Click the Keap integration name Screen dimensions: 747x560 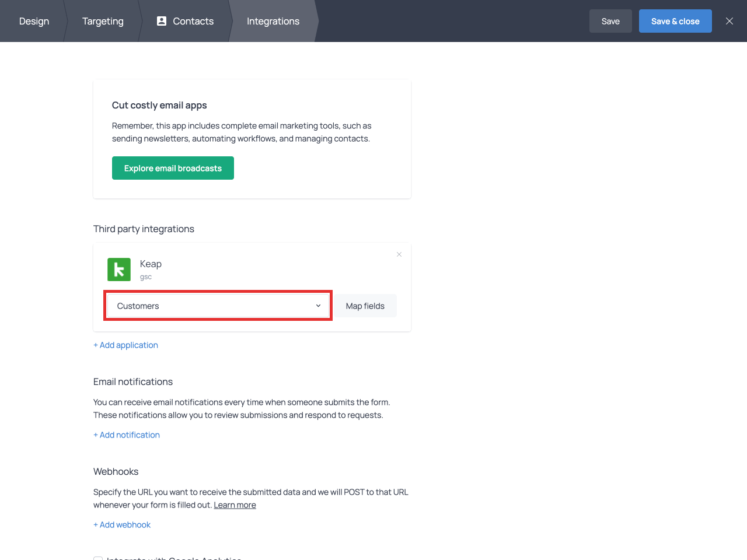151,264
